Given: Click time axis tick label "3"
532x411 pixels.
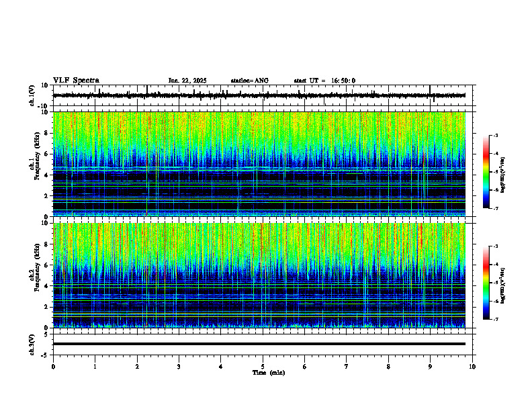Looking at the screenshot, I should [179, 367].
